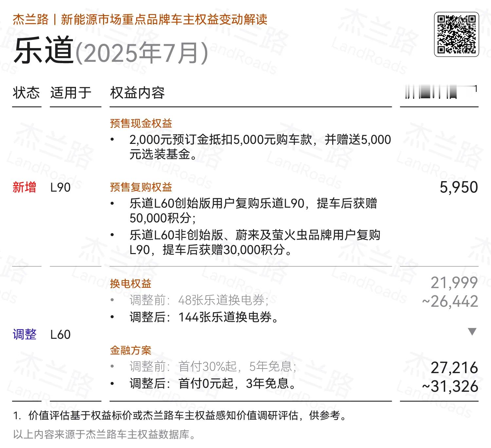Screen dimensions: 491x448
Task: Click the 状态 column header
Action: pyautogui.click(x=26, y=93)
